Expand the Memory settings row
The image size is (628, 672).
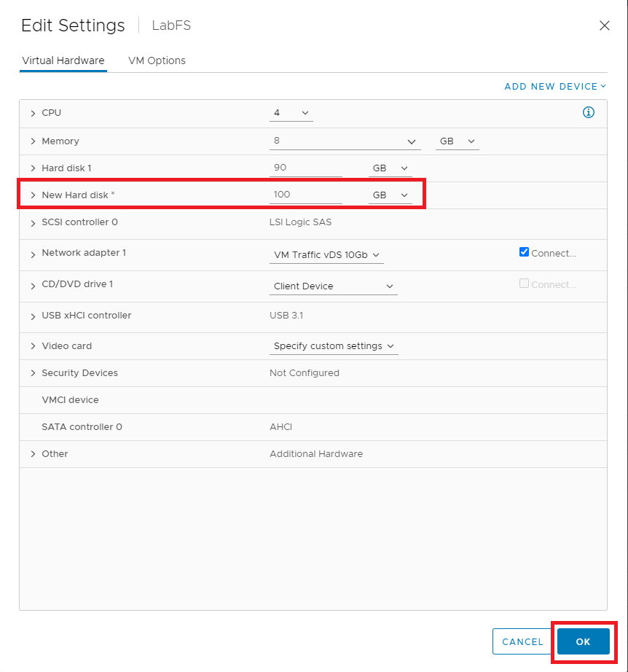tap(33, 141)
